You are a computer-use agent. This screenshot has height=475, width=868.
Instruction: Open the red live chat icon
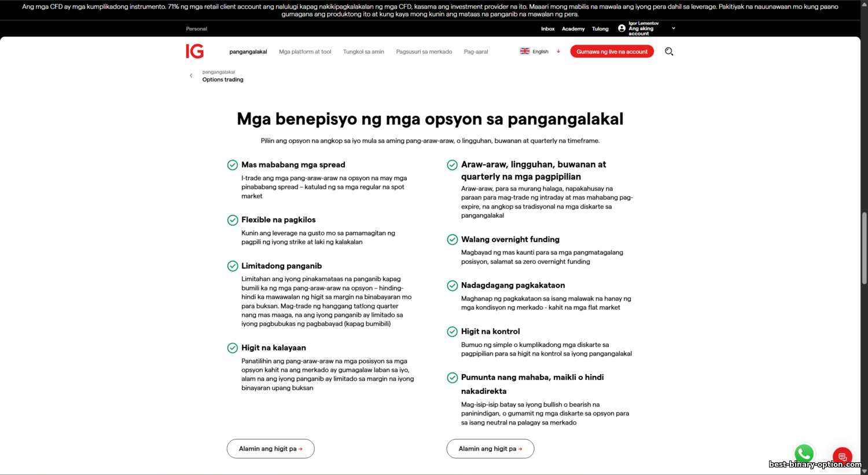tap(842, 456)
